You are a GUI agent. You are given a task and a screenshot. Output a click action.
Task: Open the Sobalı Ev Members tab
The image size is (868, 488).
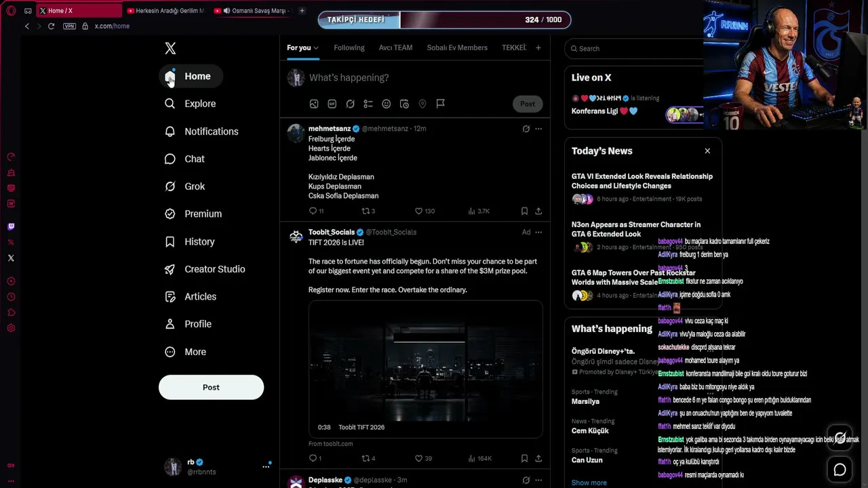tap(457, 48)
